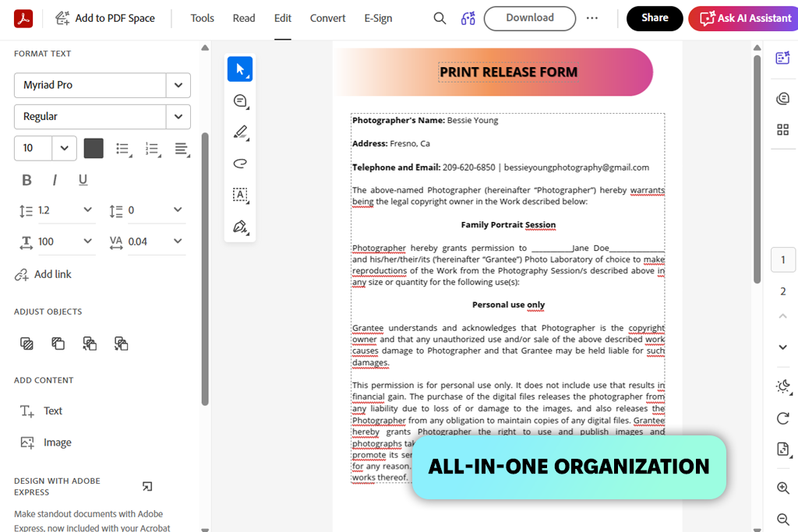Click the left panel scroll up arrow
Viewport: 798px width, 532px height.
205,48
